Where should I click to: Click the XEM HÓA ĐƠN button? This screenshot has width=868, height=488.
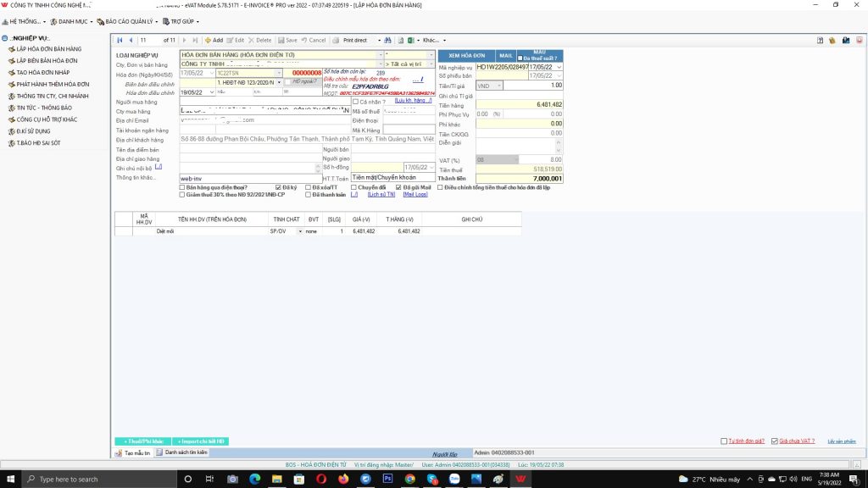467,56
